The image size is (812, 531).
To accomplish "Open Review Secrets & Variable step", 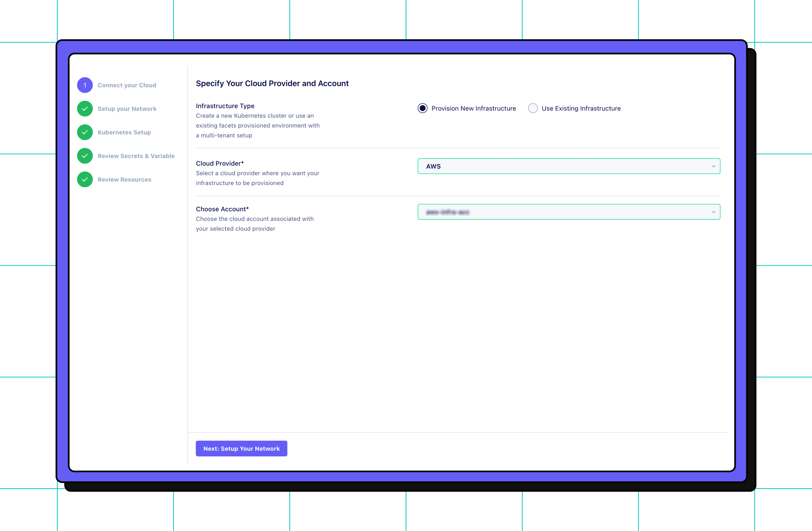I will 136,156.
